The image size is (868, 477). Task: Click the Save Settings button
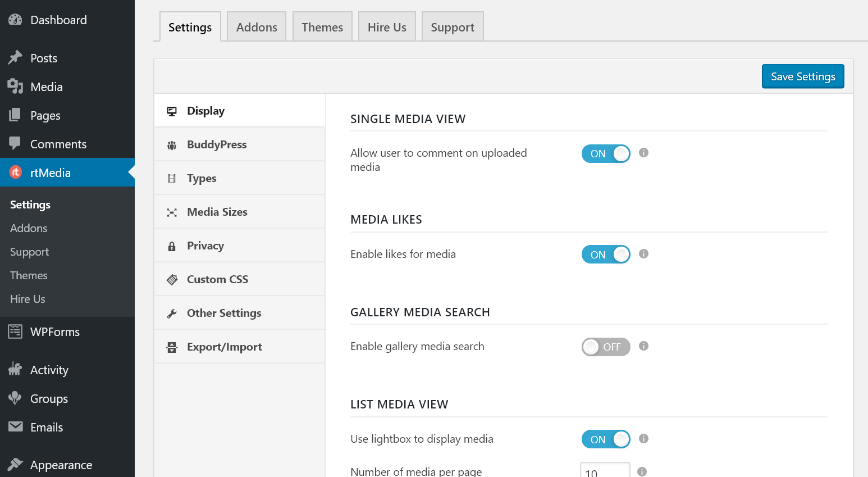pos(803,76)
